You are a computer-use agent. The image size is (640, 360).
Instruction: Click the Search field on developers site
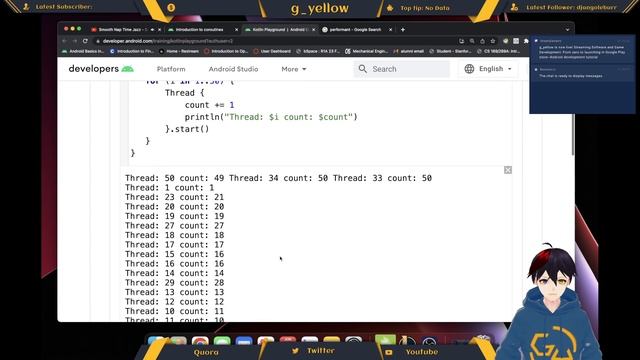pyautogui.click(x=402, y=69)
